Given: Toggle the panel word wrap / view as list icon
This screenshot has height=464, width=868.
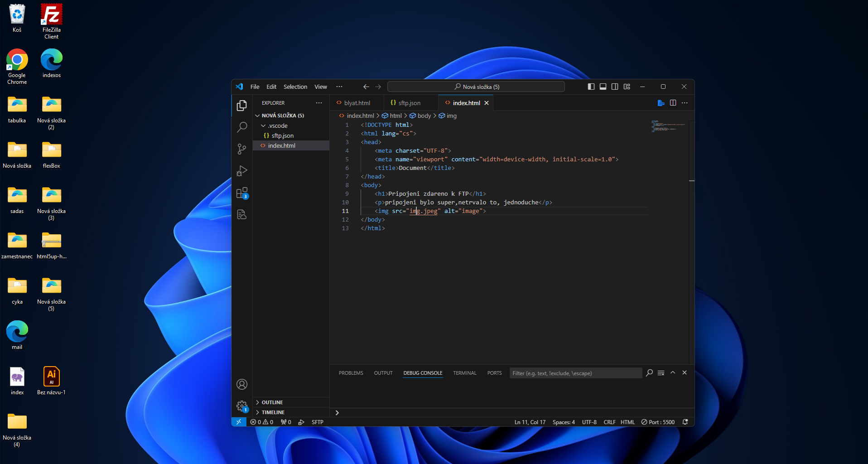Looking at the screenshot, I should tap(661, 373).
